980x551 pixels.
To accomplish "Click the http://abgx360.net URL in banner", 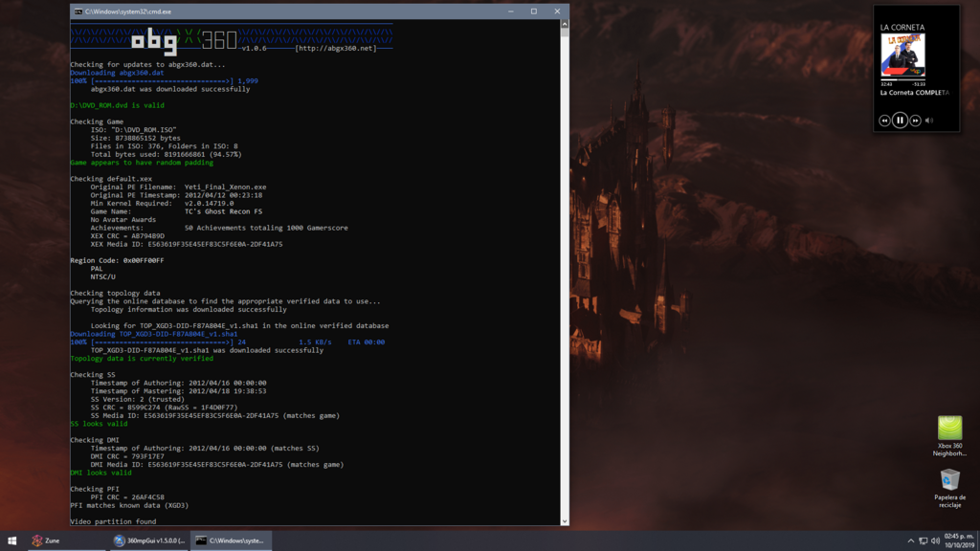I will coord(336,48).
